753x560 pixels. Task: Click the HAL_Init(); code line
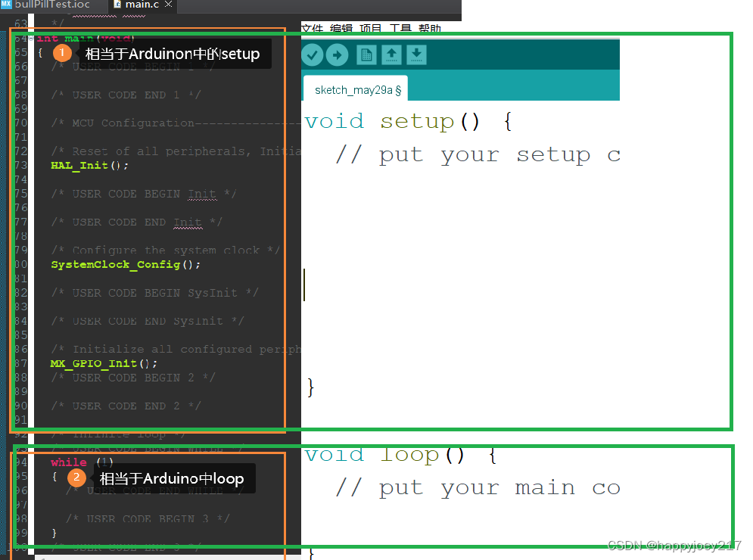coord(90,165)
